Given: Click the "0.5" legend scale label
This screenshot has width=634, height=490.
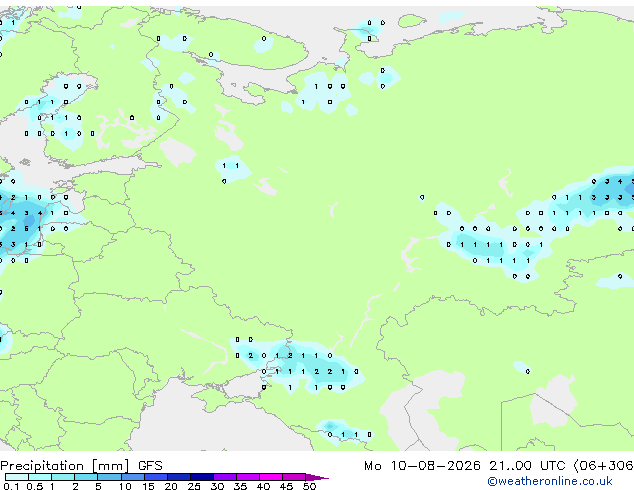Looking at the screenshot, I should 34,486.
